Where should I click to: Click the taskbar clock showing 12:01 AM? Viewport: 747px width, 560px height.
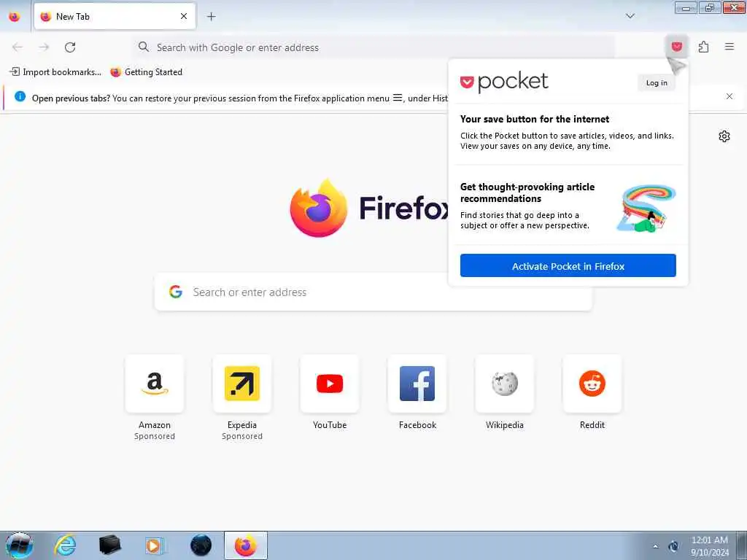click(x=709, y=546)
